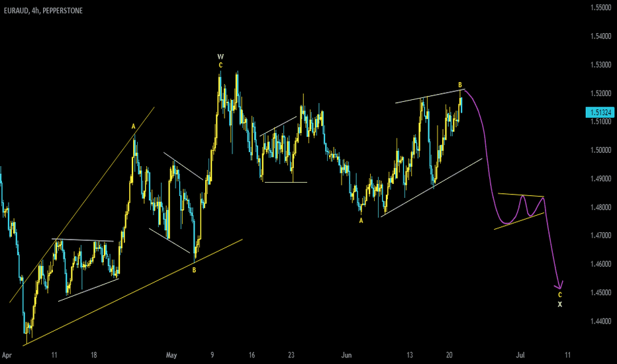Click the Jul label on time axis
This screenshot has width=617, height=364.
click(x=520, y=355)
